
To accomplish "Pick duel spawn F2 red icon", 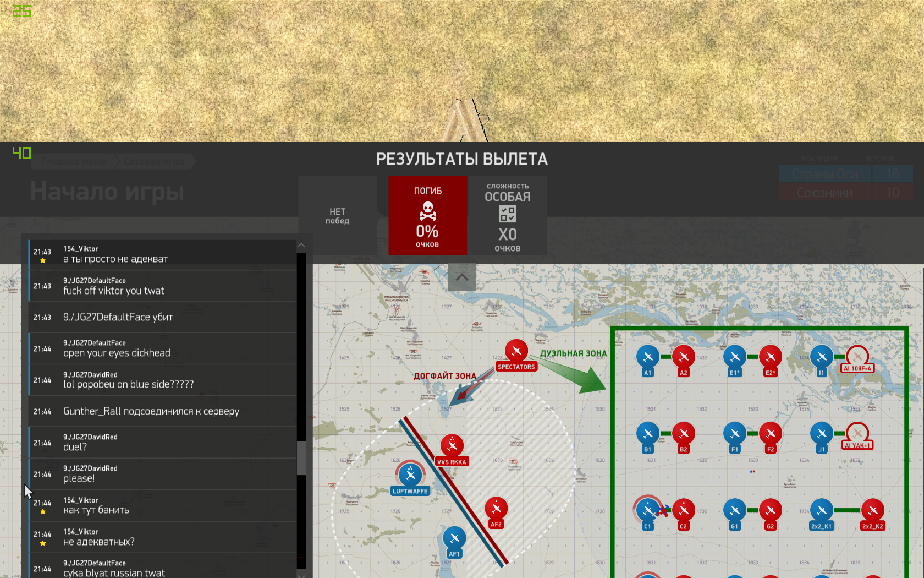I will tap(771, 434).
